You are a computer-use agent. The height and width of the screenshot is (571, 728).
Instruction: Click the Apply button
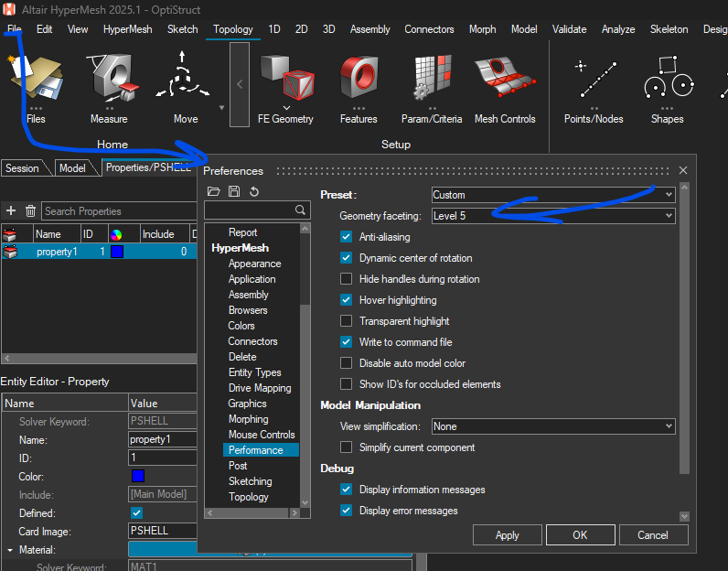click(507, 535)
